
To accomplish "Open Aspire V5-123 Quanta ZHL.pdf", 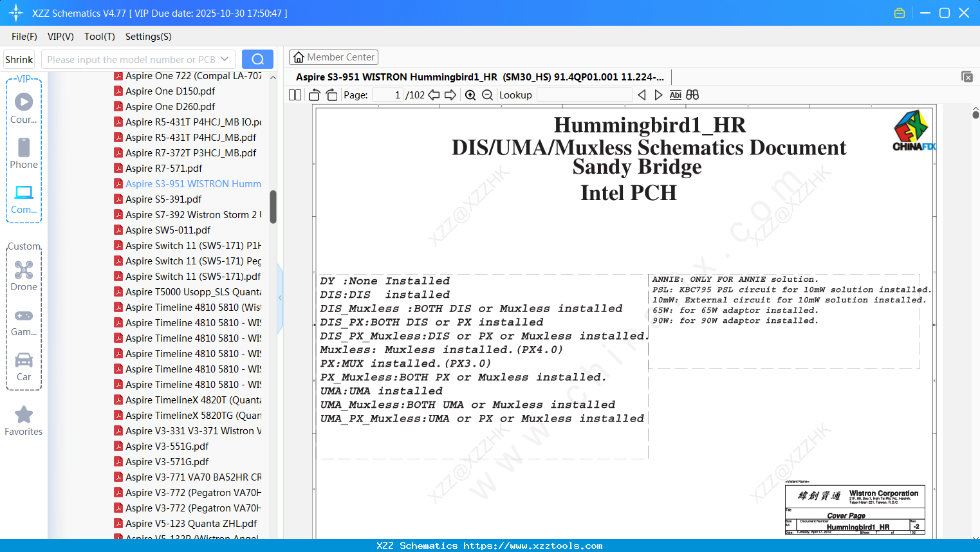I will pos(191,524).
